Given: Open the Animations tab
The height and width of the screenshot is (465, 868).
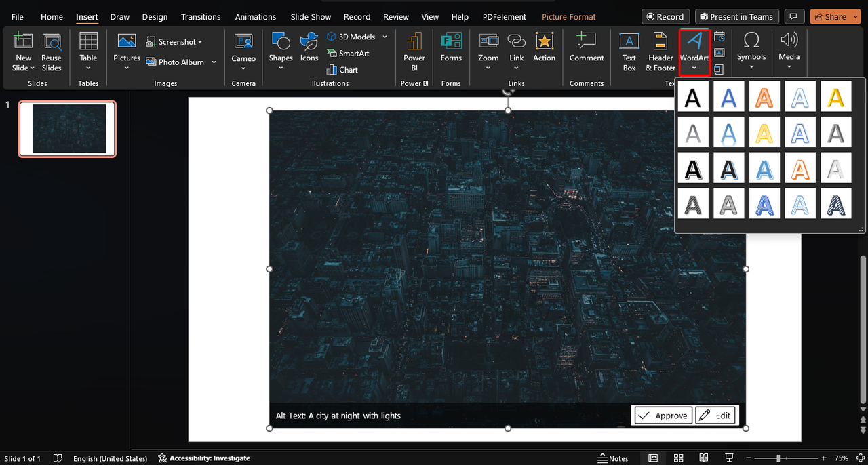Looking at the screenshot, I should point(256,17).
